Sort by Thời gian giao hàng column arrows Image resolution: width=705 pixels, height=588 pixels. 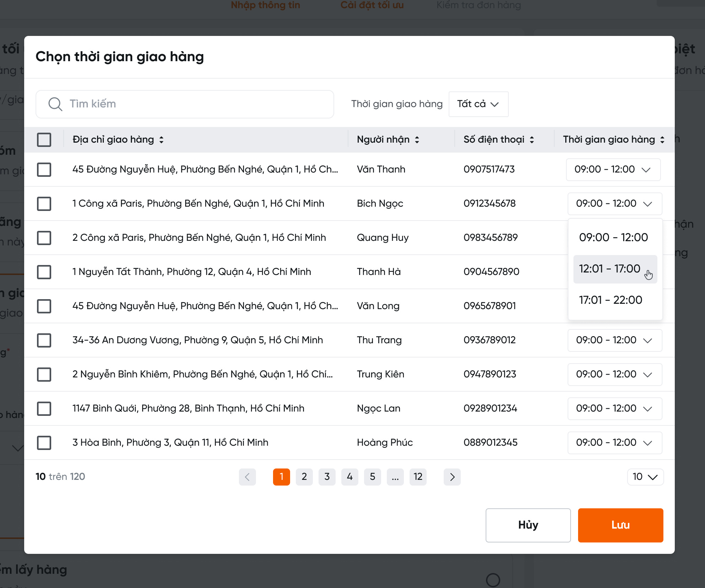662,140
